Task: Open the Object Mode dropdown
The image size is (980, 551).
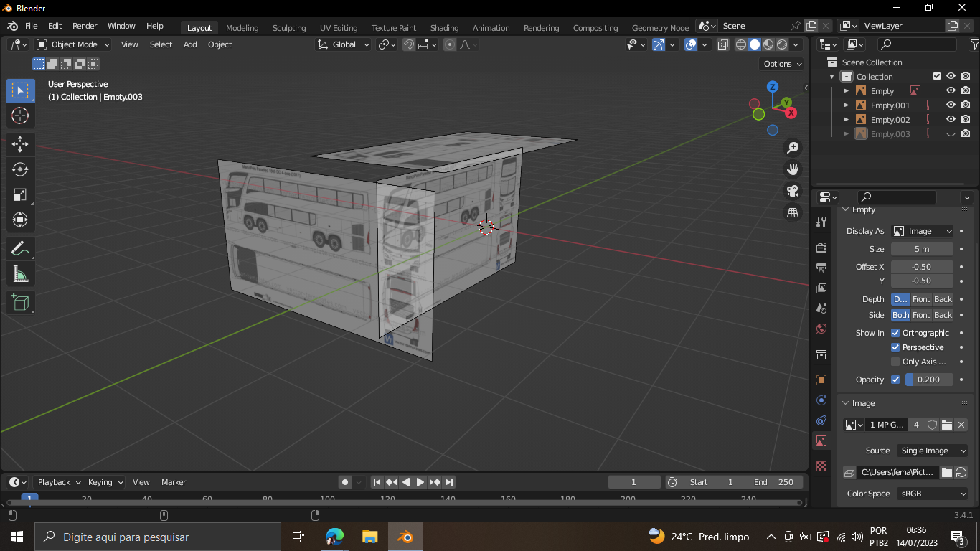Action: 73,44
